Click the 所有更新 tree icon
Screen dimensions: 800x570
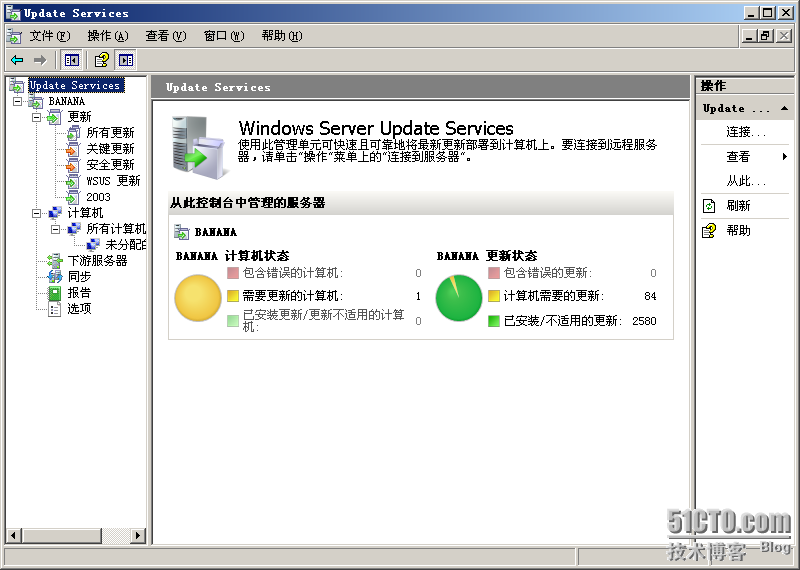tap(73, 133)
